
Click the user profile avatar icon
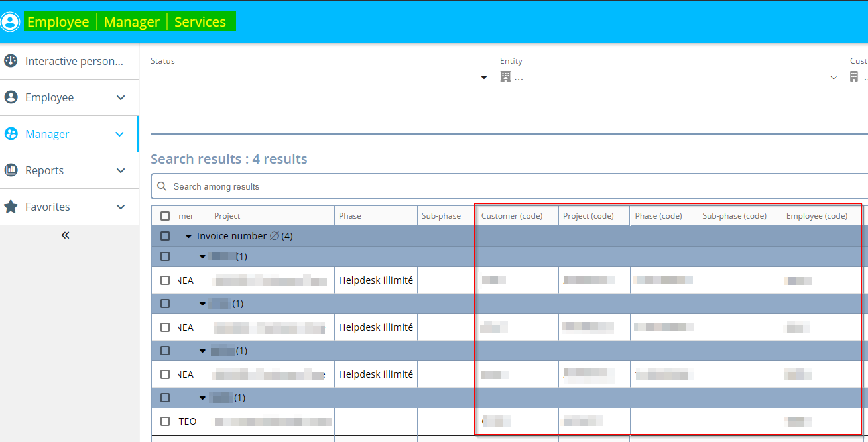pyautogui.click(x=11, y=22)
